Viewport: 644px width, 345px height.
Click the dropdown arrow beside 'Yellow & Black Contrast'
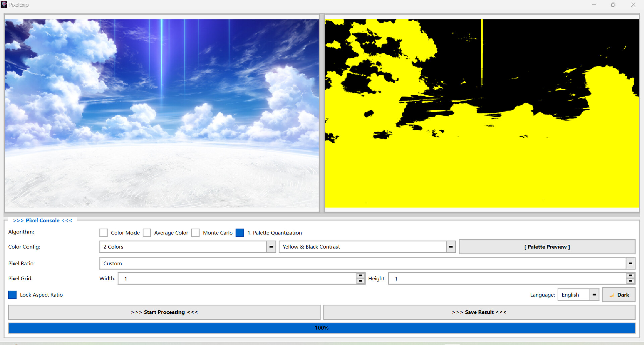coord(451,247)
